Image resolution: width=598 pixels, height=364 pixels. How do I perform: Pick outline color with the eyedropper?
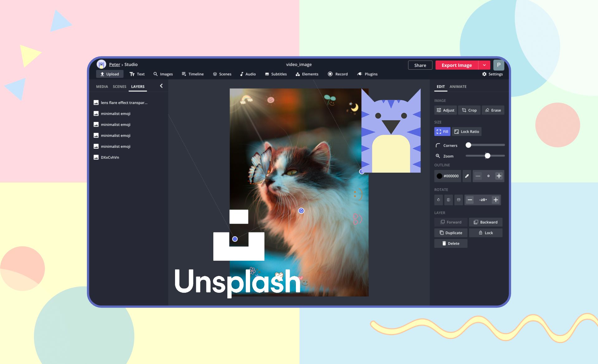click(467, 176)
